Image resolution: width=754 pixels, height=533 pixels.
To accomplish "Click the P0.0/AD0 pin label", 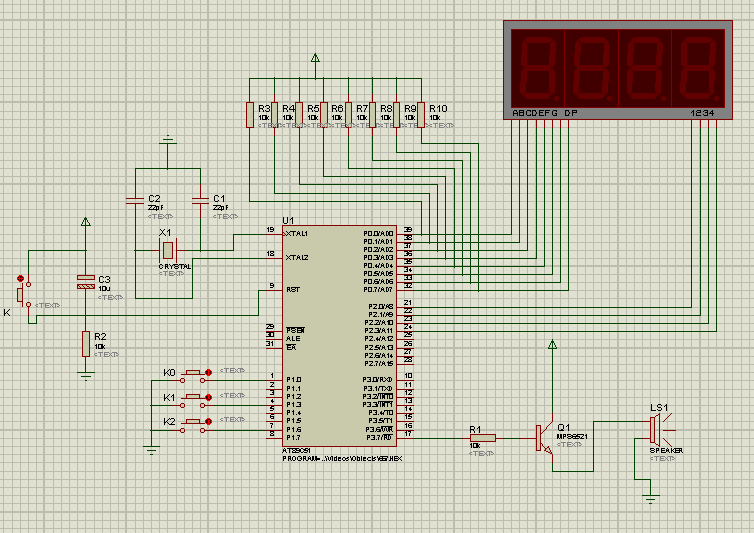I will [x=378, y=233].
